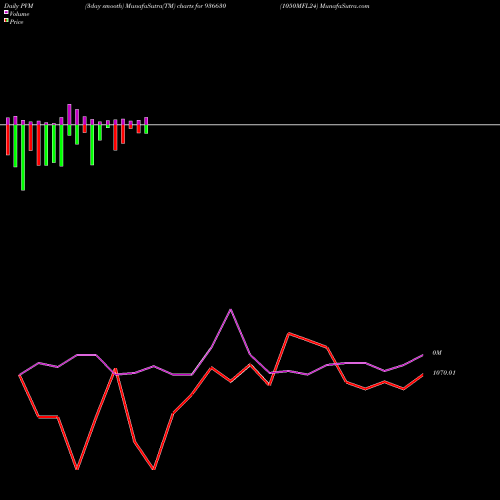Screen dimensions: 500x500
Task: Click the tallest green bar in histogram
Action: pyautogui.click(x=23, y=158)
